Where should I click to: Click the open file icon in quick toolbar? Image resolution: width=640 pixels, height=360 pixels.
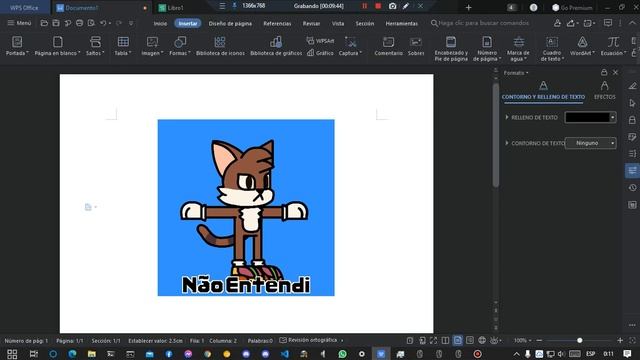44,23
